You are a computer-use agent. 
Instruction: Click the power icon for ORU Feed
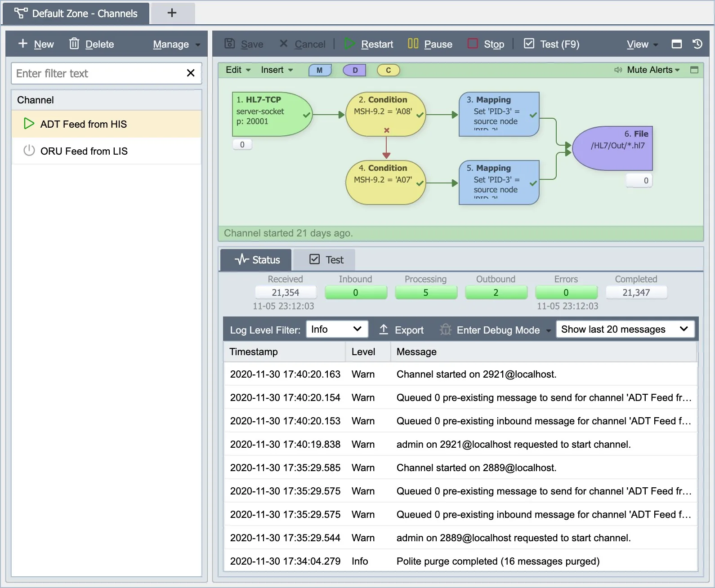click(x=29, y=151)
